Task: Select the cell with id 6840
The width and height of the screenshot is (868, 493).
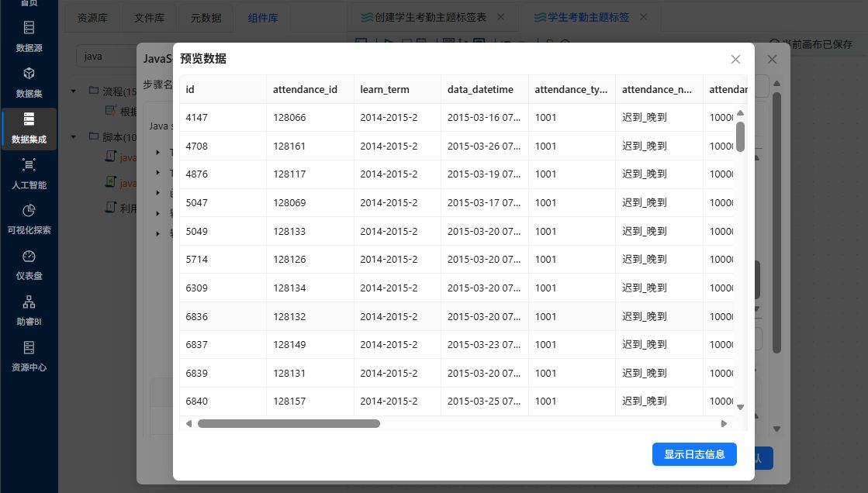Action: point(223,402)
